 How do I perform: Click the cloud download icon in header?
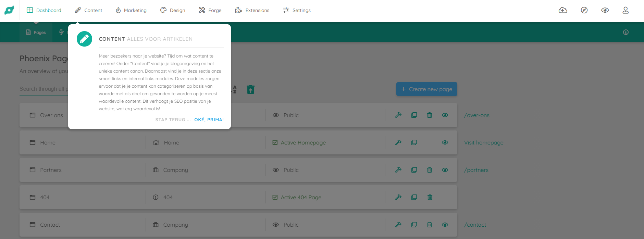click(563, 10)
